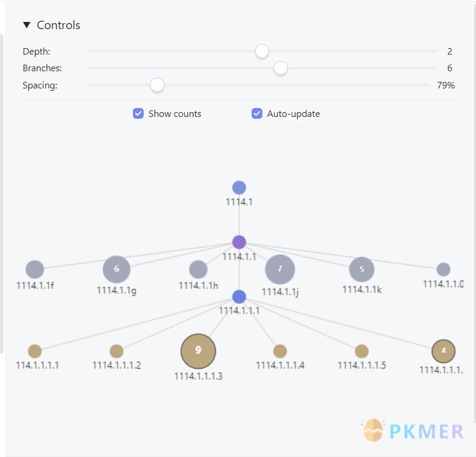Click the Depth slider handle

pyautogui.click(x=262, y=52)
